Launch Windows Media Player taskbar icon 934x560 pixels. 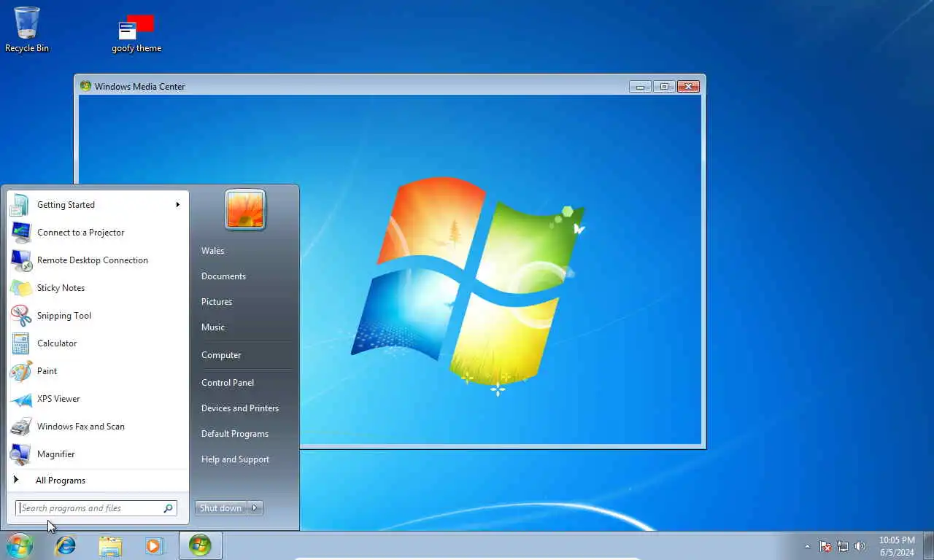(x=154, y=545)
